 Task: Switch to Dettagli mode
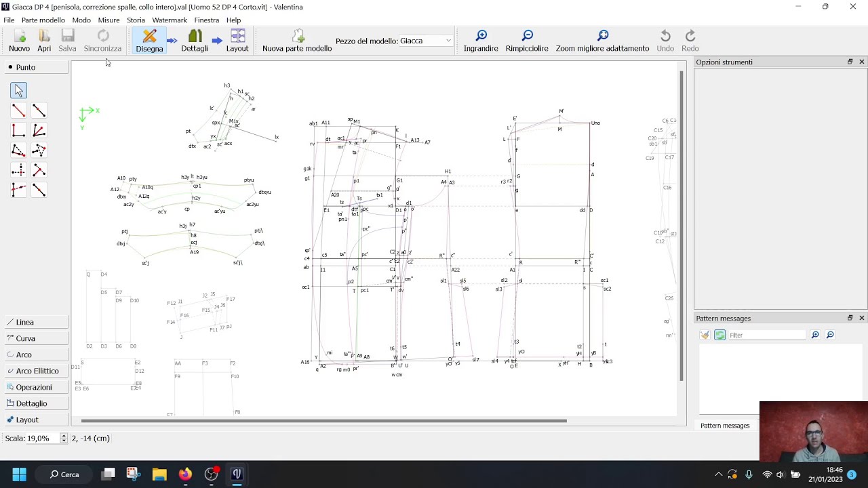tap(195, 41)
